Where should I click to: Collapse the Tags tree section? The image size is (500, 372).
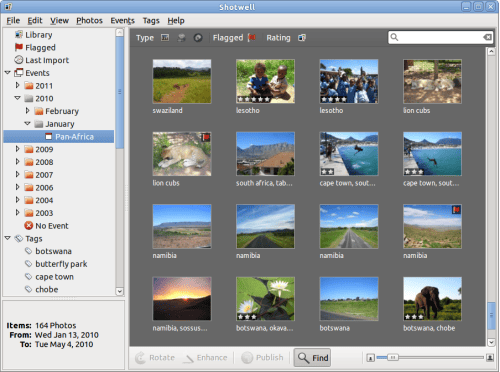click(x=8, y=238)
